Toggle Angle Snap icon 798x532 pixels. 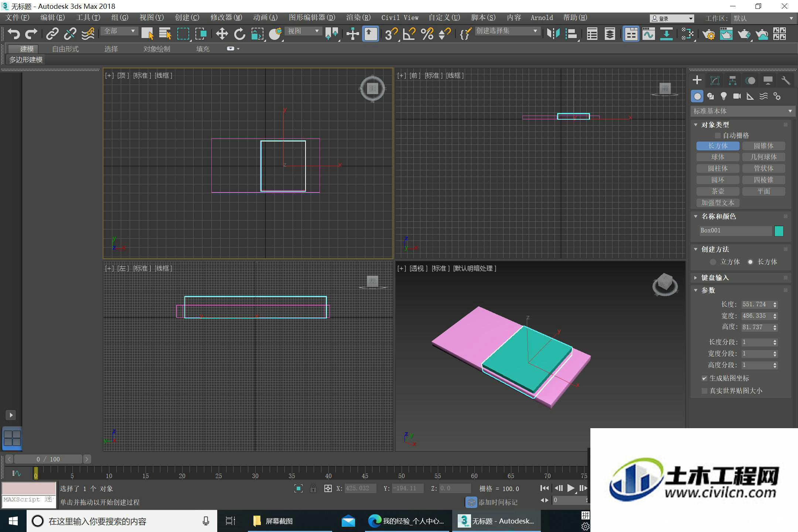409,34
